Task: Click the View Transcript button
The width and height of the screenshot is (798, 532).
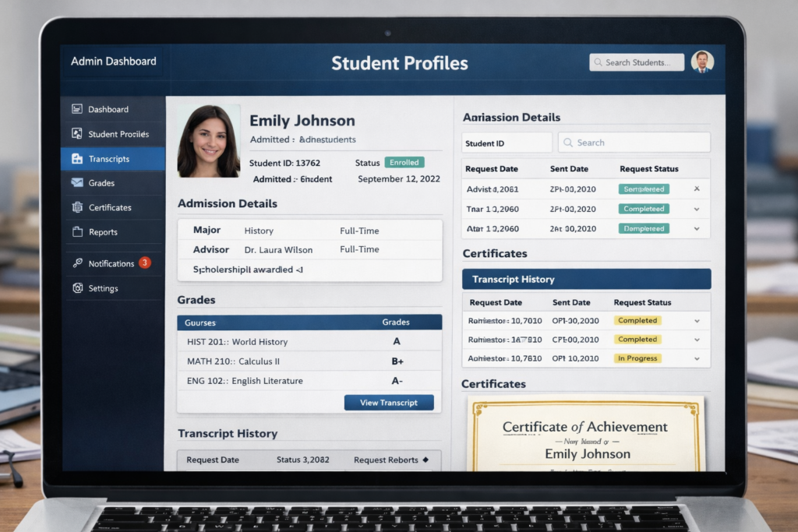Action: [389, 402]
